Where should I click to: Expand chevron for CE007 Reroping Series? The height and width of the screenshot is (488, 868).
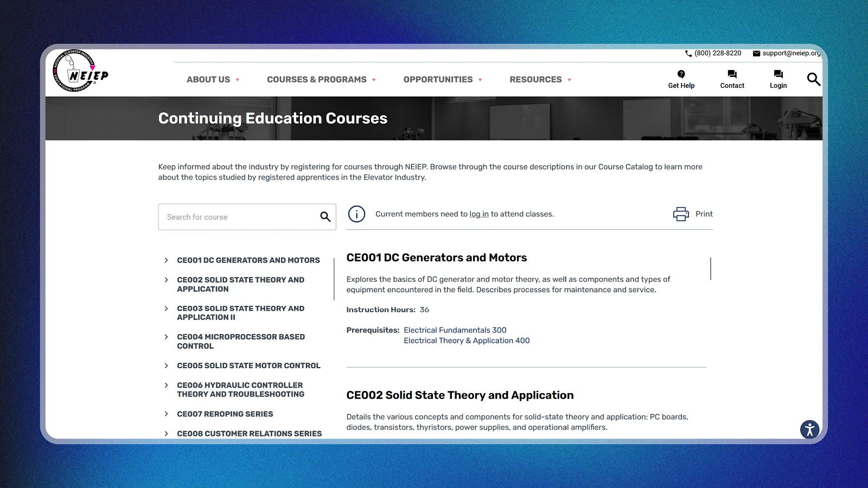[166, 414]
